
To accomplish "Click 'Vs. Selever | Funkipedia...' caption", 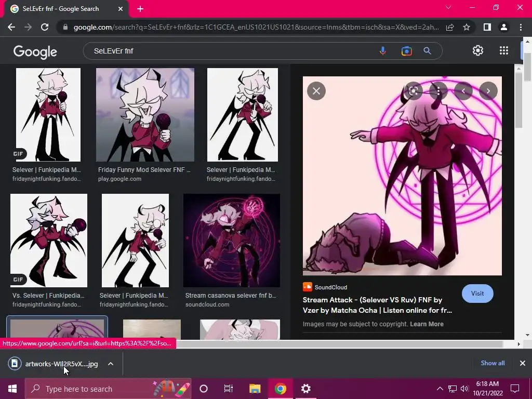I will [48, 296].
